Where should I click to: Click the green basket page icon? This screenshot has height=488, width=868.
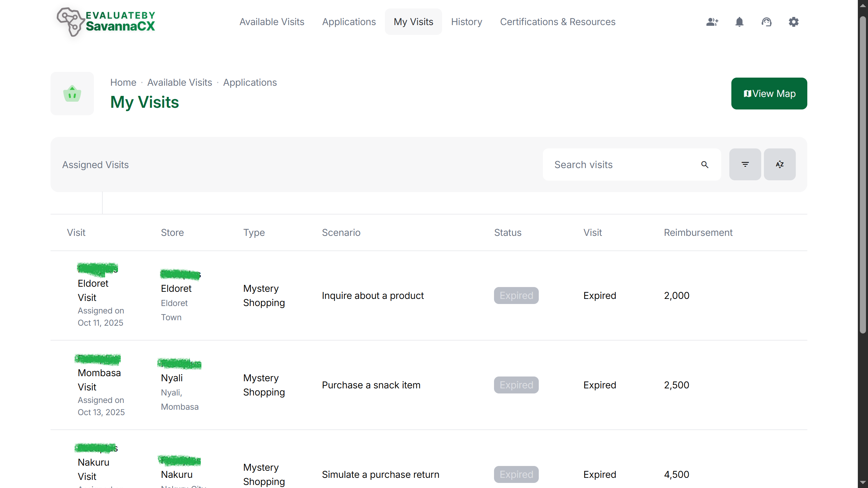click(x=72, y=94)
